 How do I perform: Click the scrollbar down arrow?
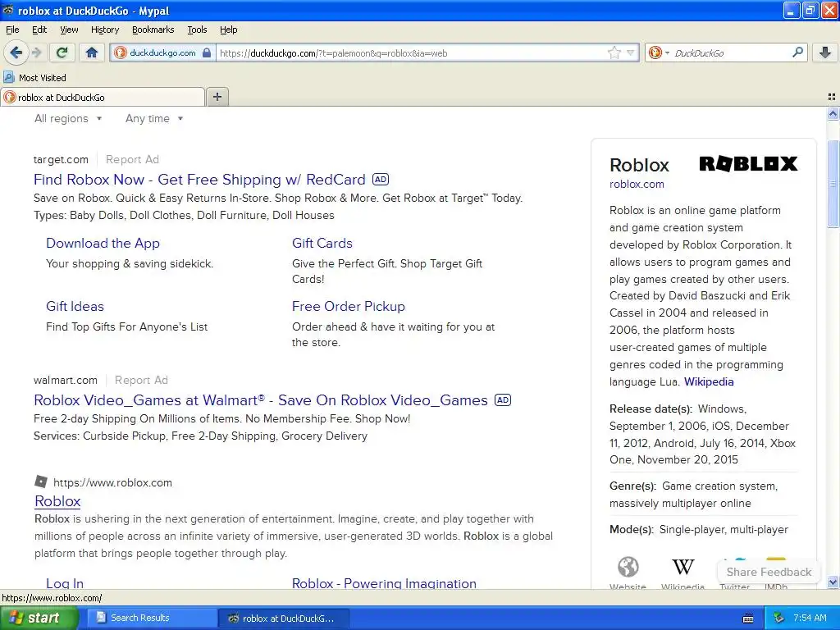(833, 582)
